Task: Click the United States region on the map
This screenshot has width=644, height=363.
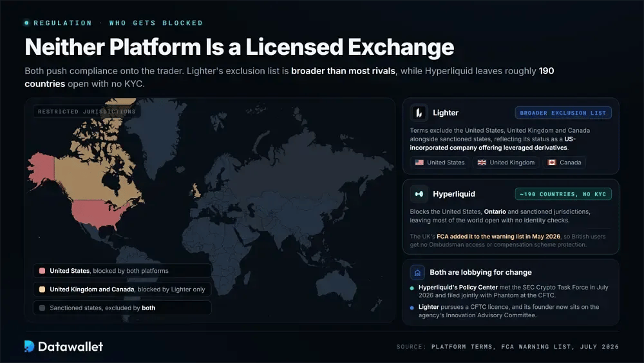Action: pyautogui.click(x=97, y=213)
